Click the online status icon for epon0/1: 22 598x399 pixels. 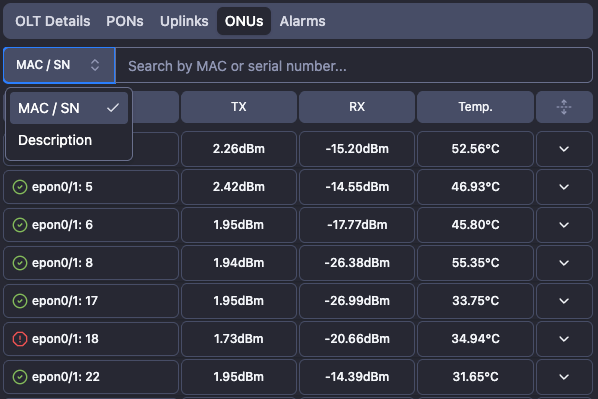[20, 377]
